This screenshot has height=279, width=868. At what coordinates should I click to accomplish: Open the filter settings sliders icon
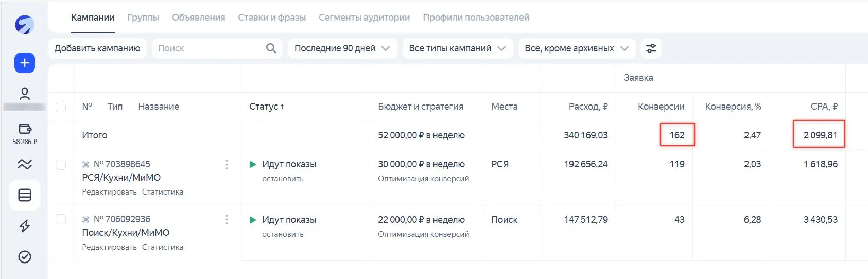[x=651, y=48]
